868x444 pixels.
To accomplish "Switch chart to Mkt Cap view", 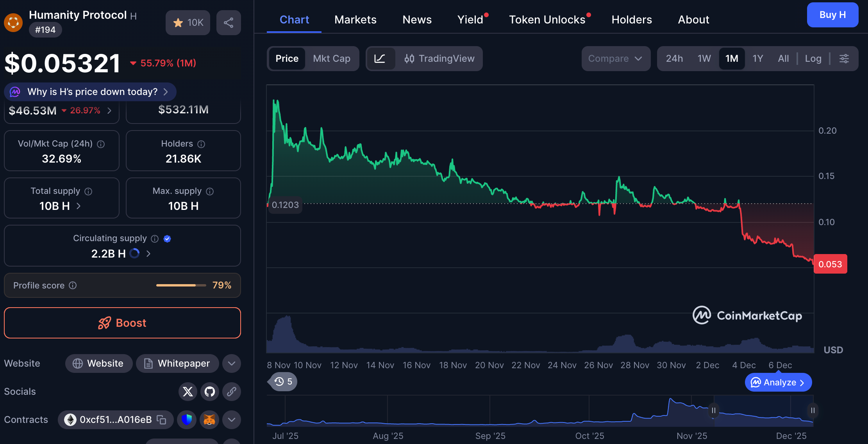I will pos(332,59).
